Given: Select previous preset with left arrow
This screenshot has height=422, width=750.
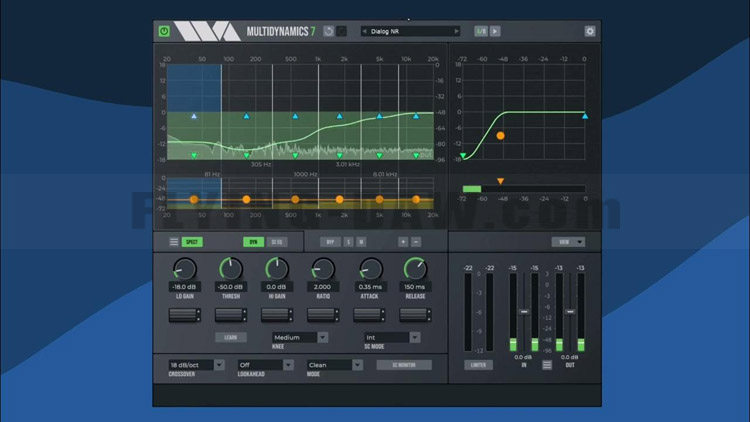Looking at the screenshot, I should point(364,31).
